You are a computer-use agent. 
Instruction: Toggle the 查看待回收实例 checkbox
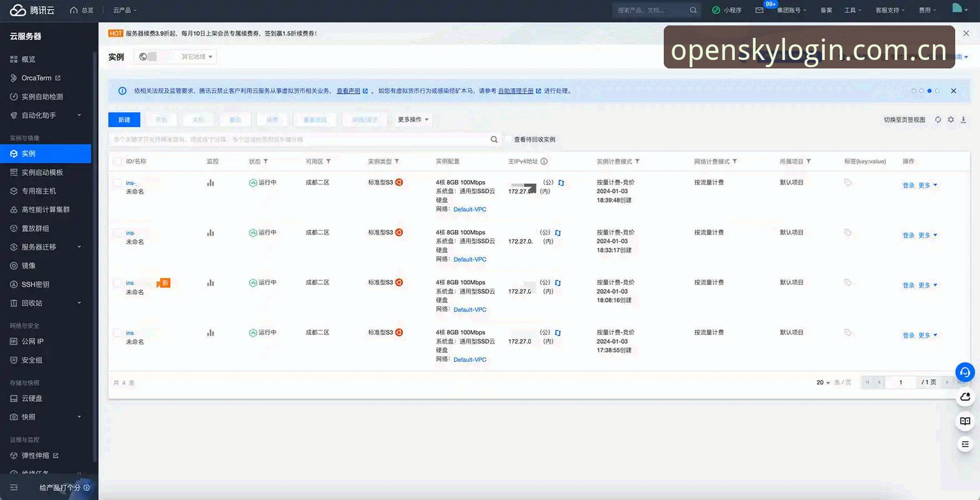point(509,140)
